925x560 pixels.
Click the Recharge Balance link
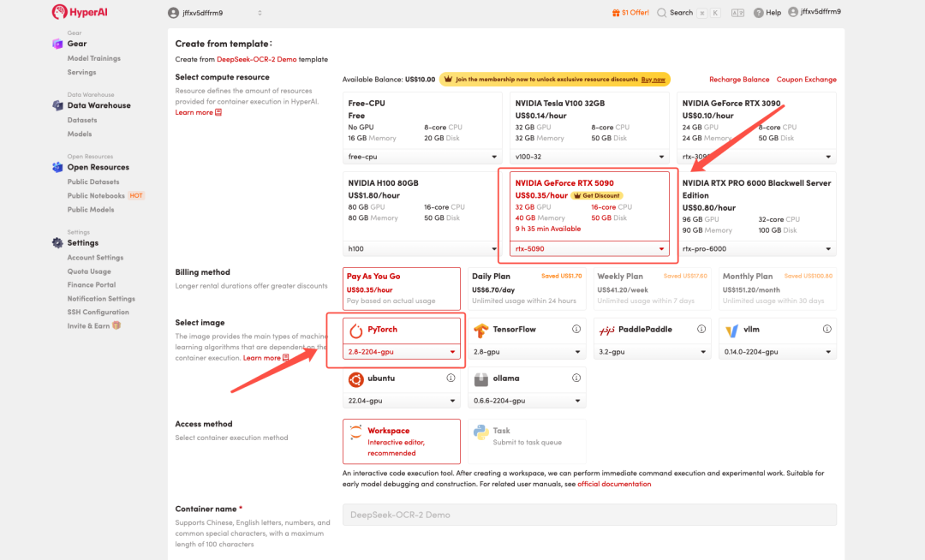[739, 80]
